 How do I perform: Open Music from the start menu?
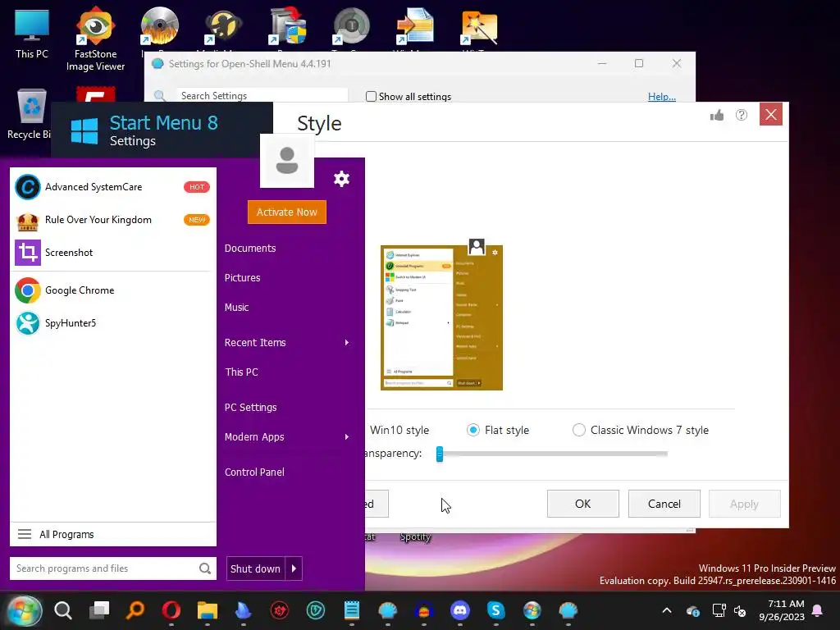pos(236,308)
